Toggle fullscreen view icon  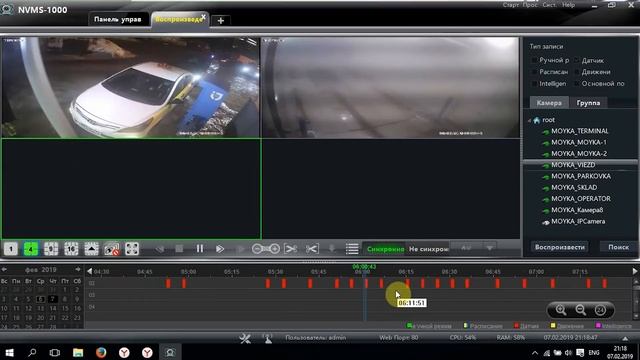[x=132, y=249]
